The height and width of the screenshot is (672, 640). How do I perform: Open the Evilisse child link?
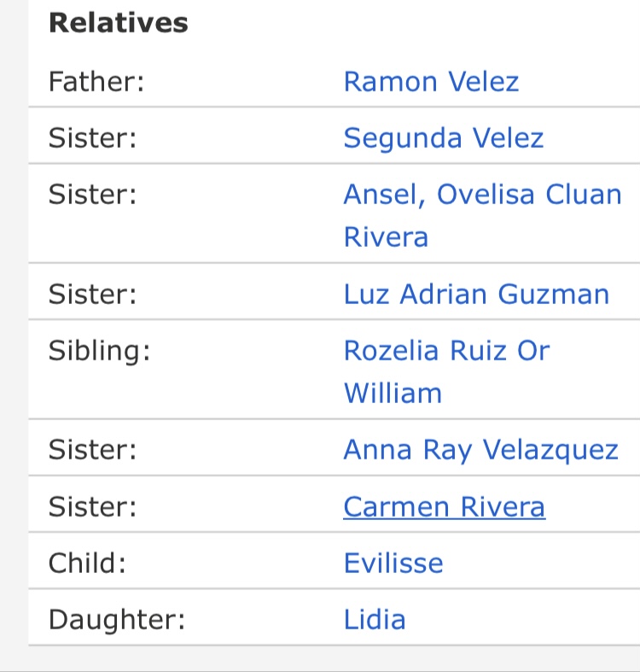393,564
